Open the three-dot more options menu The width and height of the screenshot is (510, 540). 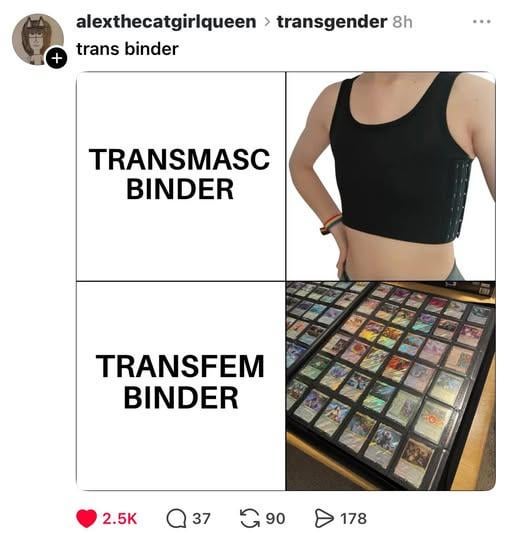[481, 22]
